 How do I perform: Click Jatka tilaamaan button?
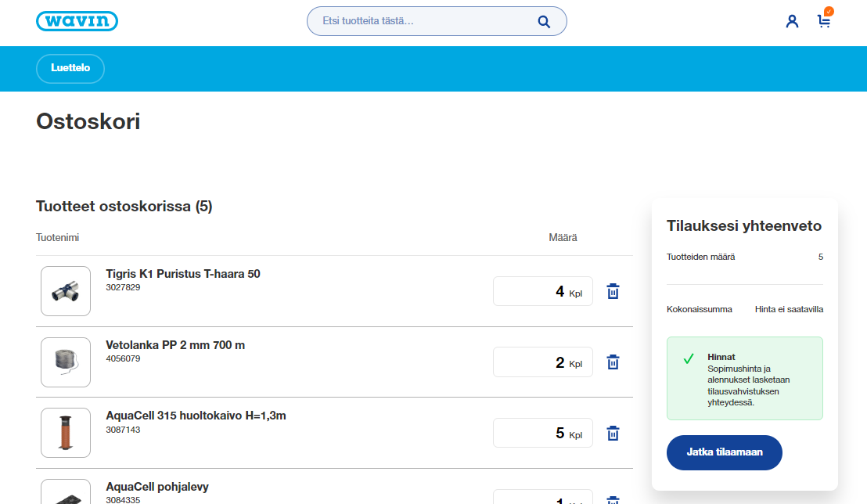pyautogui.click(x=725, y=452)
